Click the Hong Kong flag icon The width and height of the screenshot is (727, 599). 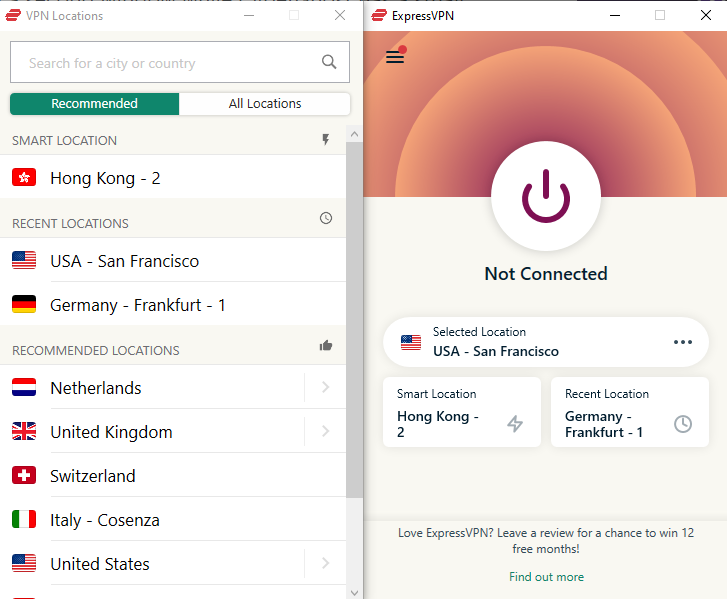pos(24,177)
